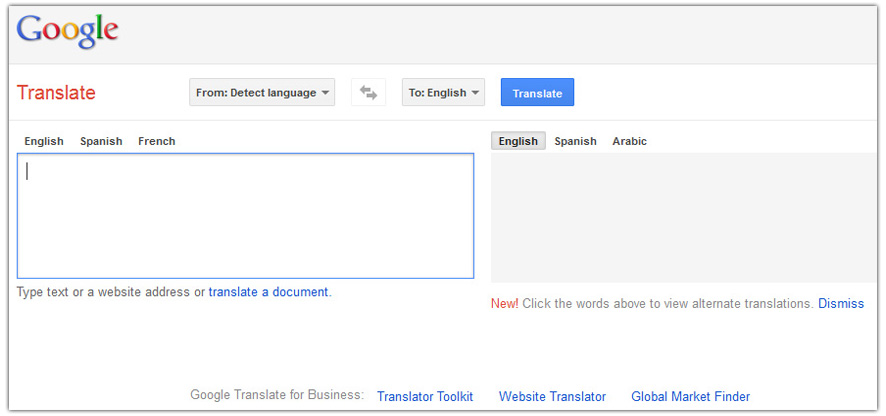Viewport: 886px width, 416px height.
Task: Open the Website Translator link
Action: tap(552, 397)
